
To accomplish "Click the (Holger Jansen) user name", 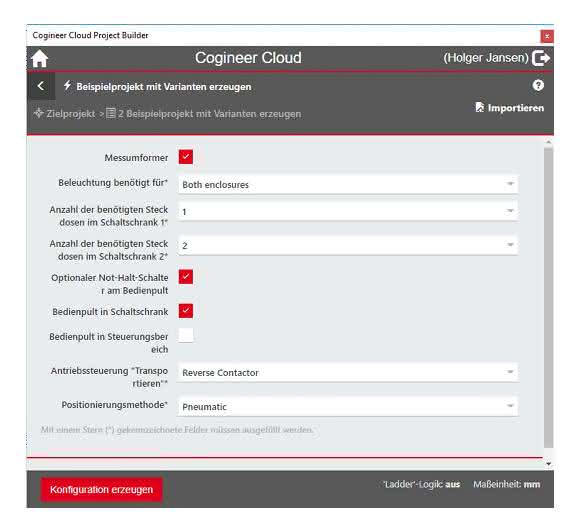I will 486,58.
